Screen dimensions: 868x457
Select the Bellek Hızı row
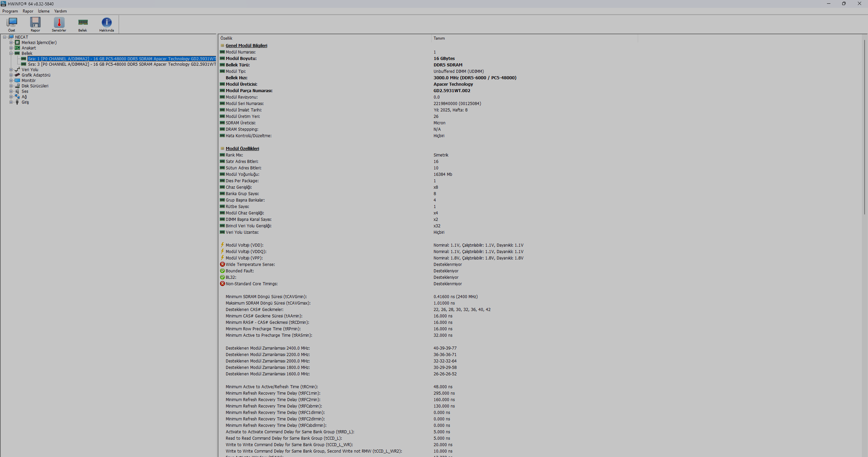[429, 78]
